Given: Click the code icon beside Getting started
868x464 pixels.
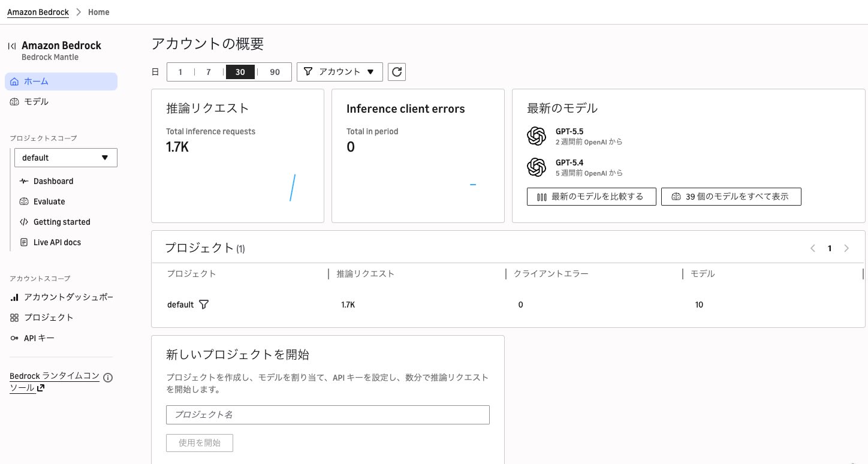Looking at the screenshot, I should click(x=24, y=222).
